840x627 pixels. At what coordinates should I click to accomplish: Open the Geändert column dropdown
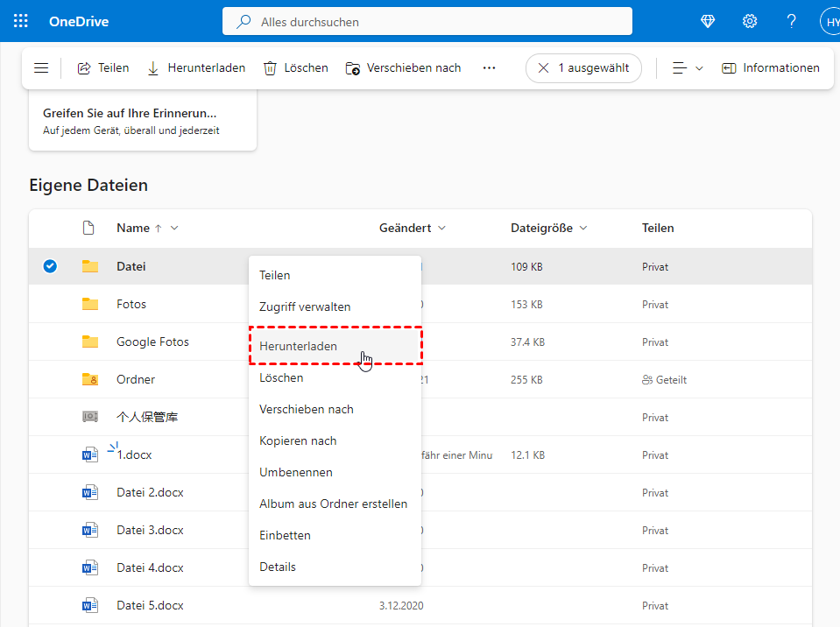(441, 228)
